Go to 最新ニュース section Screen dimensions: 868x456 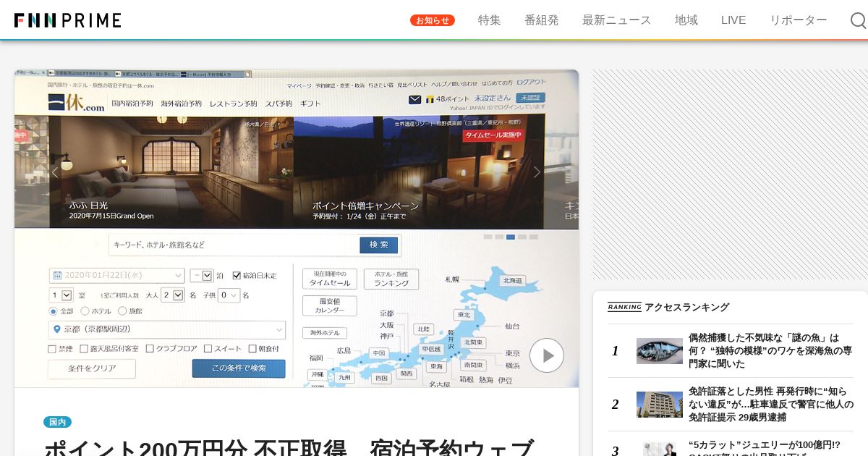pos(616,20)
